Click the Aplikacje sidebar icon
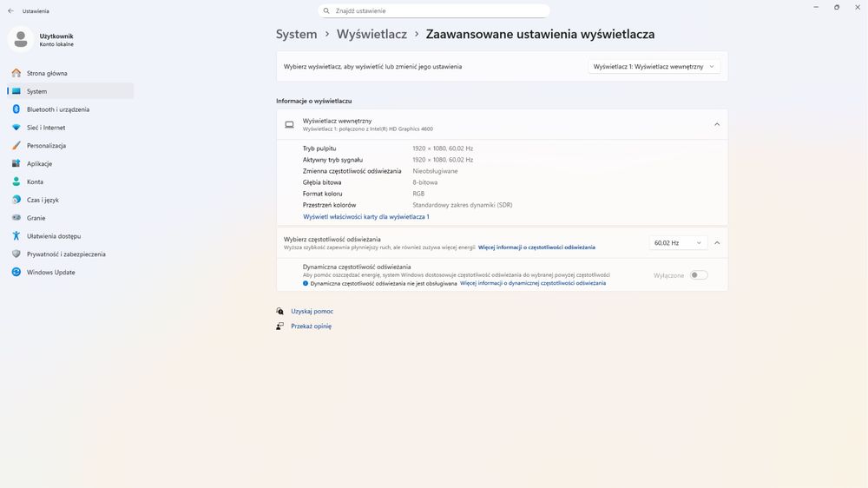The height and width of the screenshot is (488, 868). tap(16, 164)
